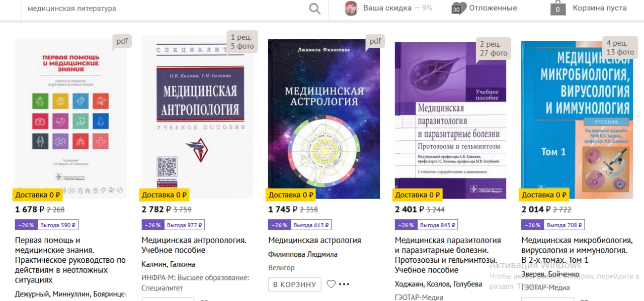This screenshot has height=301, width=644.
Task: Click the 'В КОРЗИНУ' button
Action: pos(295,284)
